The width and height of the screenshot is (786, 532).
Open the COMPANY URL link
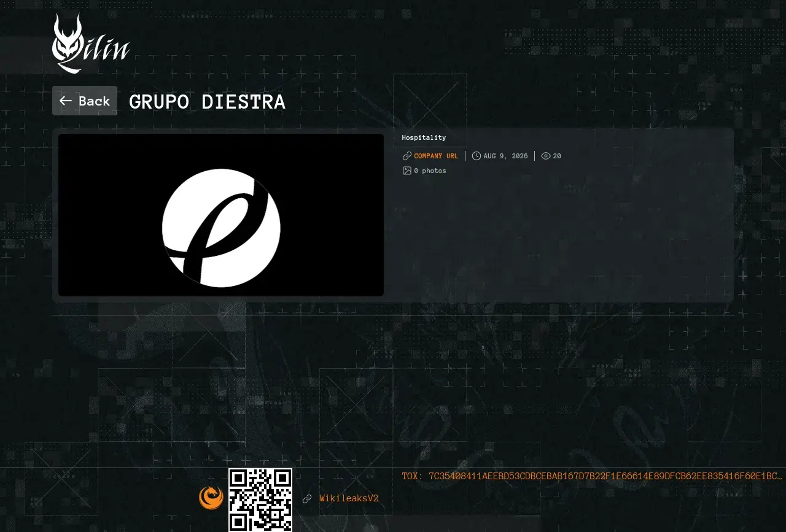[436, 156]
